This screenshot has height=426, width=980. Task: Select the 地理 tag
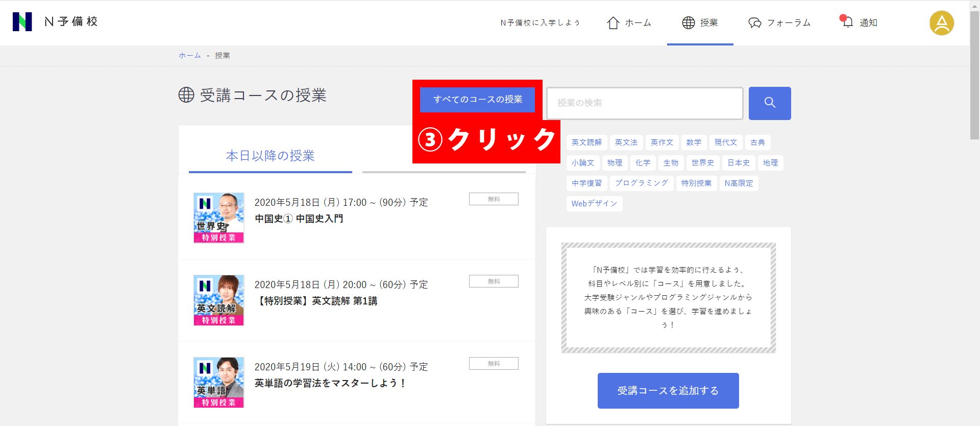pos(770,163)
